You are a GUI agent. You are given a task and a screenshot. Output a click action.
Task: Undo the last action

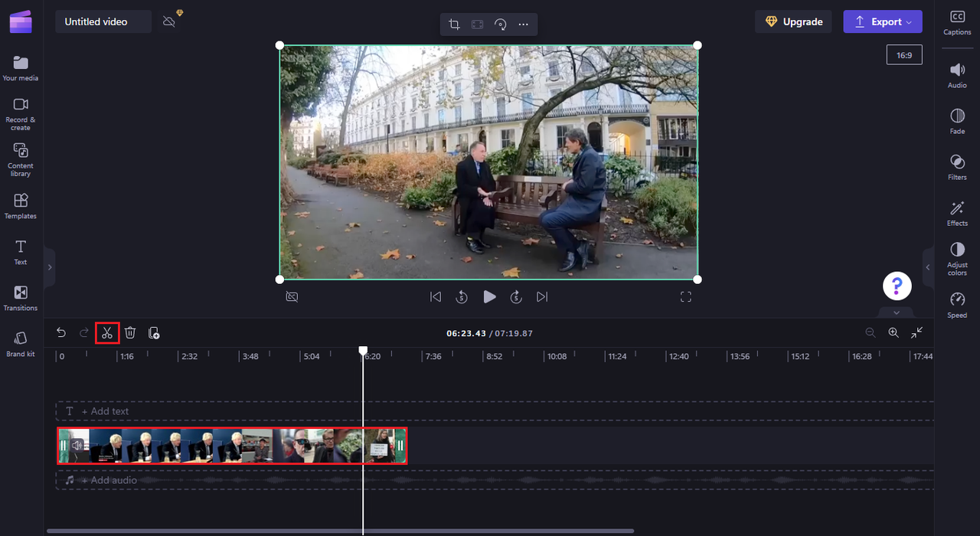pos(61,332)
